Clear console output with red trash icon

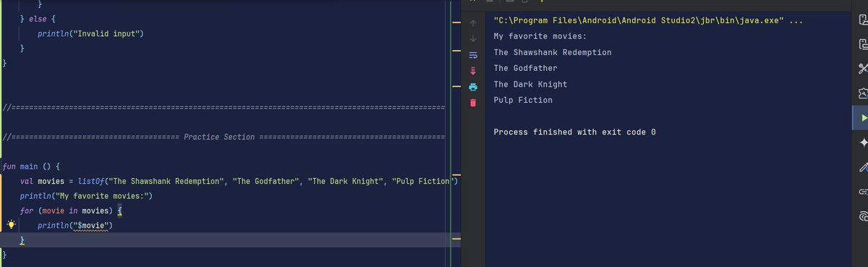[473, 103]
